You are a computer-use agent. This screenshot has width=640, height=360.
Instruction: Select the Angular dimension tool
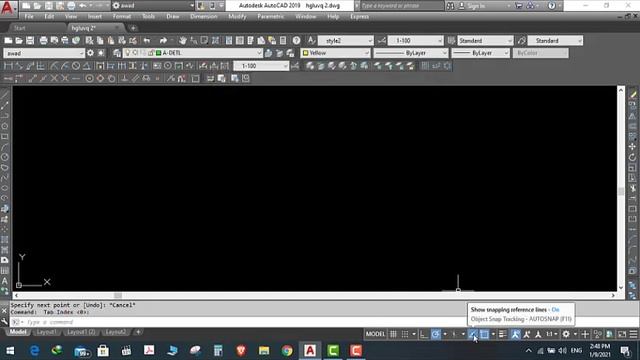(87, 66)
